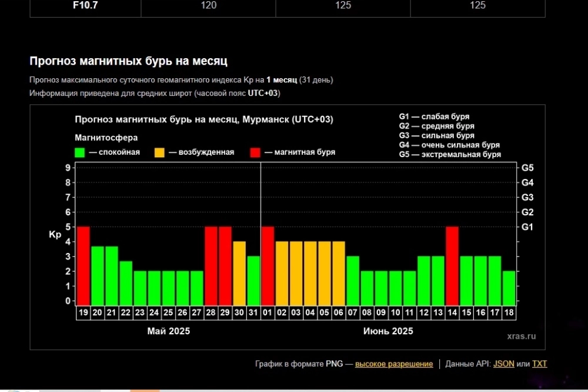Click the "G1 — слабая буря" legend line
Screen dimensions: 588x392
pyautogui.click(x=435, y=117)
